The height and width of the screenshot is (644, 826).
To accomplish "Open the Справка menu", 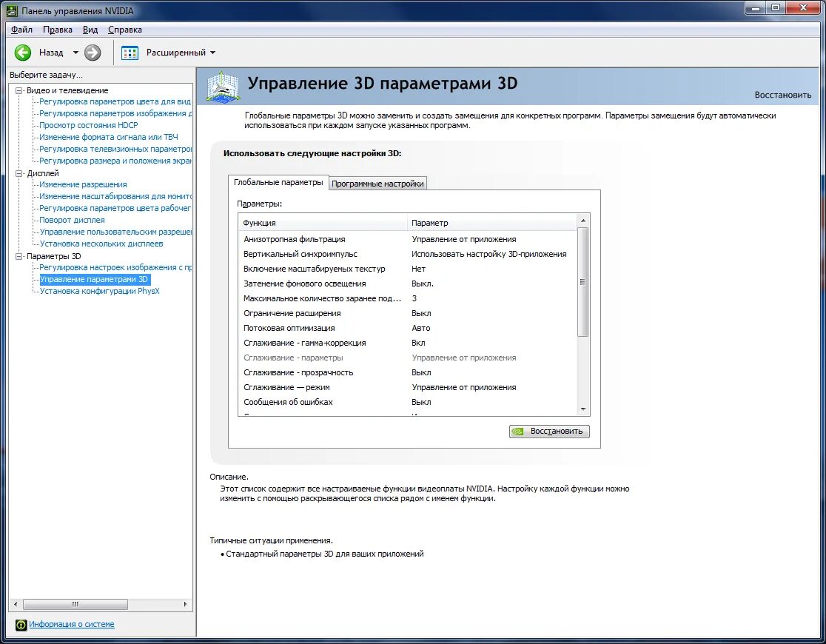I will tap(125, 30).
